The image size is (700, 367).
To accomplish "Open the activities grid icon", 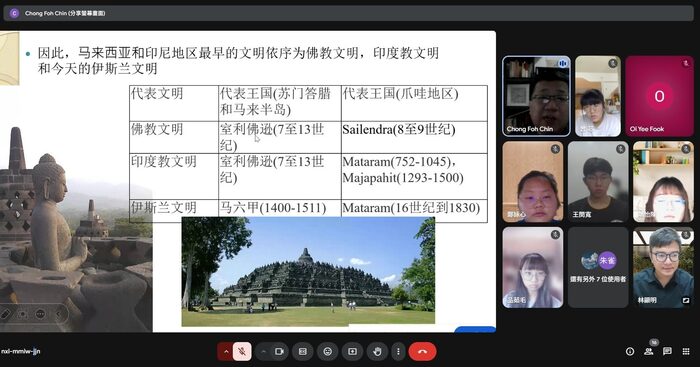I will click(686, 351).
